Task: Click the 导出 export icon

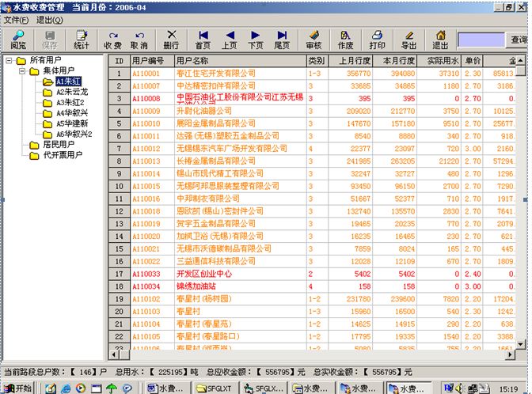Action: [x=408, y=40]
